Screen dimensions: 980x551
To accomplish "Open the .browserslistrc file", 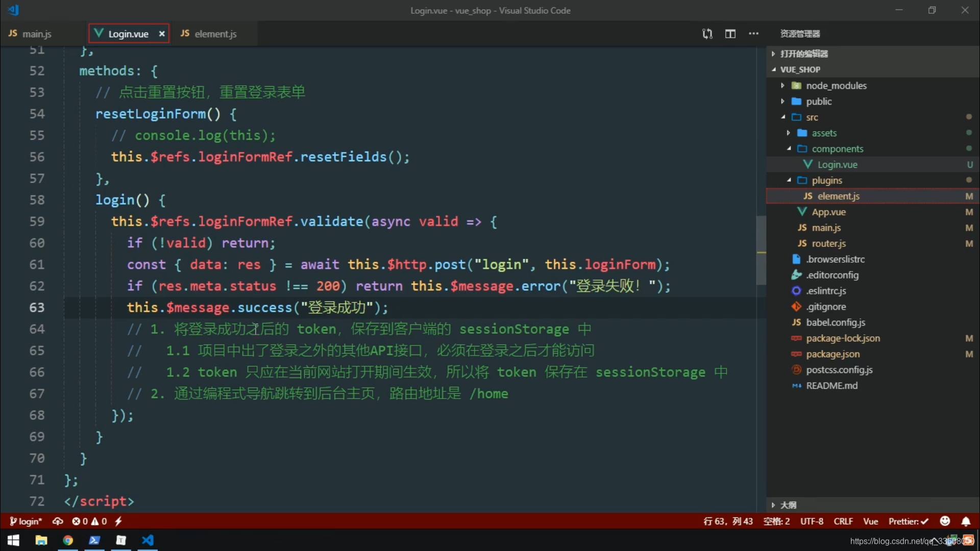I will point(873,260).
